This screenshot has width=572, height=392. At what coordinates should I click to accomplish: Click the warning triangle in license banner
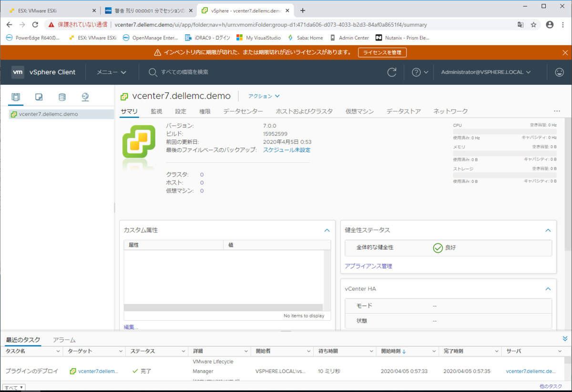[158, 52]
